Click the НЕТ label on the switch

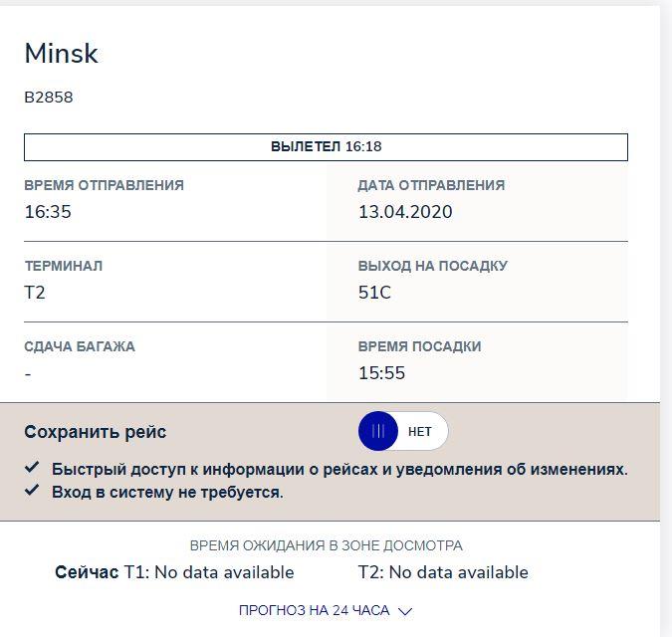point(420,432)
